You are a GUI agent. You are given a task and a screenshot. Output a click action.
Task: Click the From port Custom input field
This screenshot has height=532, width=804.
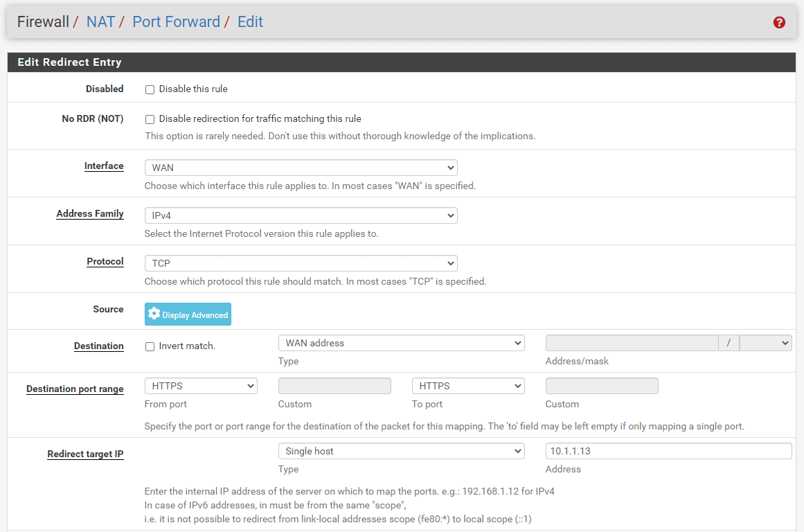pyautogui.click(x=335, y=386)
